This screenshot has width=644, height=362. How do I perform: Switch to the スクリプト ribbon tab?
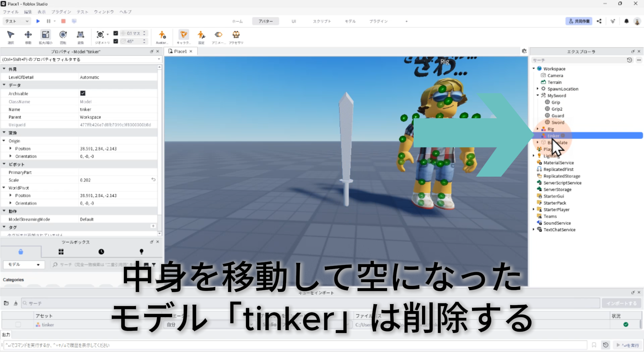pos(322,21)
